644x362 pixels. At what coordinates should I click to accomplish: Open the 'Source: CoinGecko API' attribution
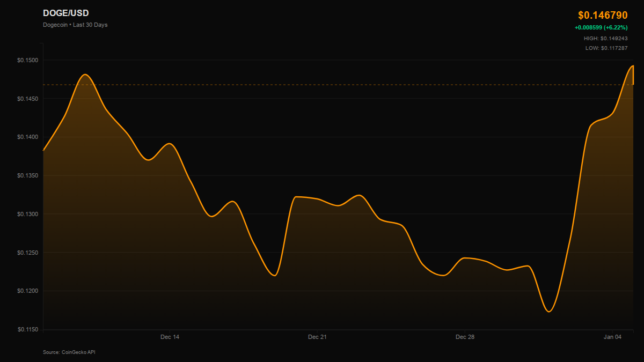click(x=69, y=352)
